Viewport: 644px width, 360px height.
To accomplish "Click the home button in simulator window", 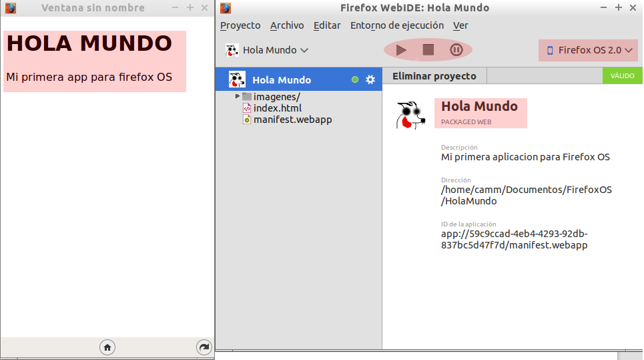I will (107, 347).
